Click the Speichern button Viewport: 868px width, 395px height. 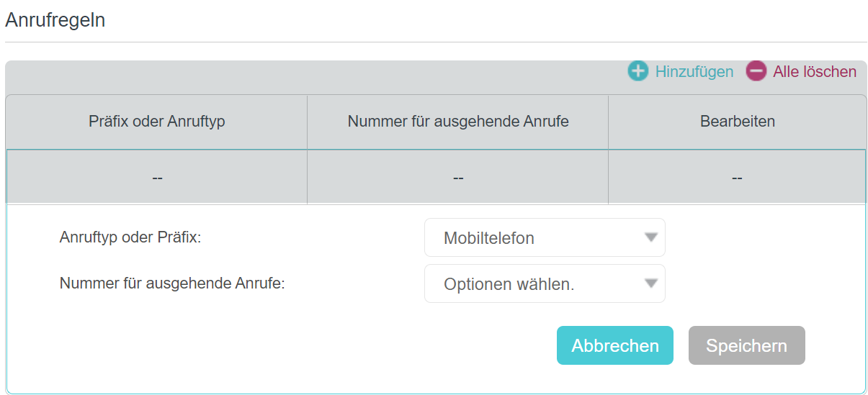point(747,345)
